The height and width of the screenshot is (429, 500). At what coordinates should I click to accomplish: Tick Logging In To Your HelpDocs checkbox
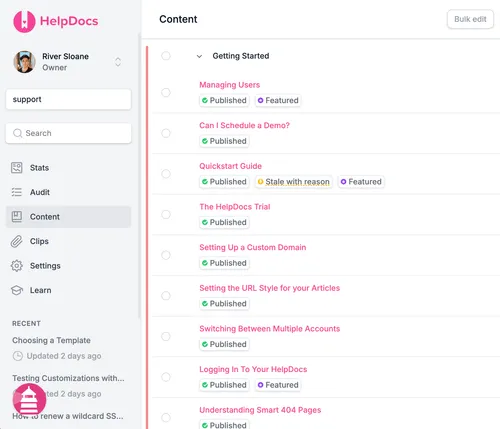click(166, 377)
